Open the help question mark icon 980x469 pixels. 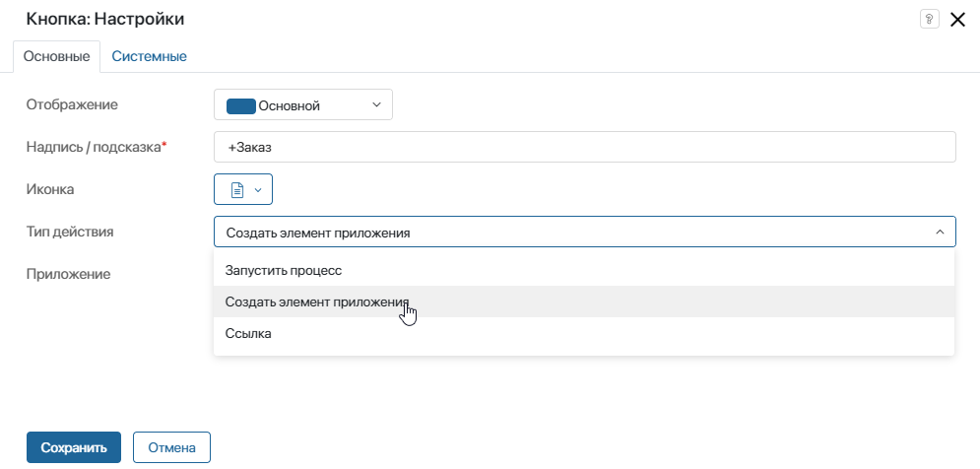click(x=930, y=19)
